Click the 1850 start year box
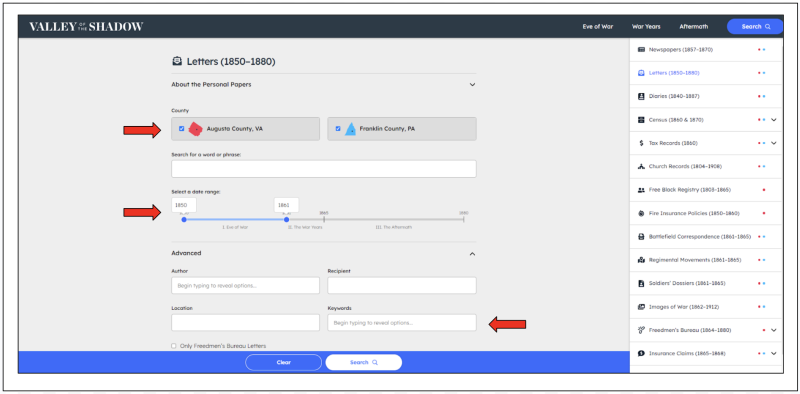This screenshot has width=800, height=394. tap(184, 205)
